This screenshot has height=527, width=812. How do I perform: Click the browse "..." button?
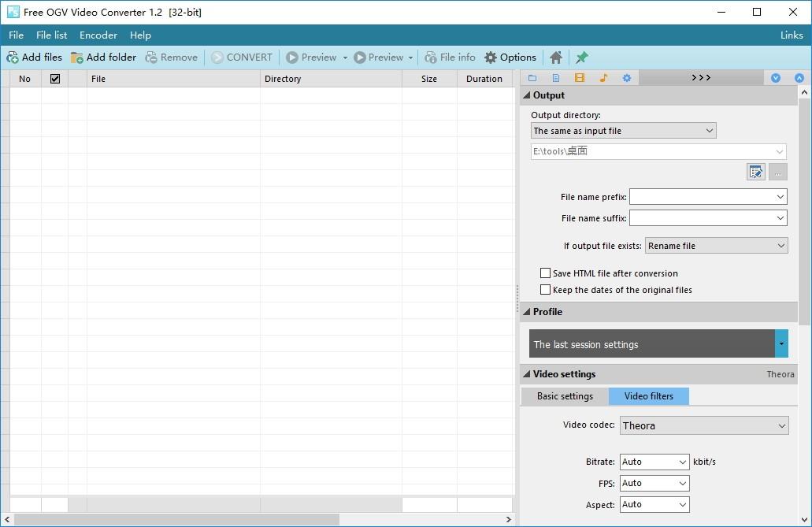(x=778, y=172)
